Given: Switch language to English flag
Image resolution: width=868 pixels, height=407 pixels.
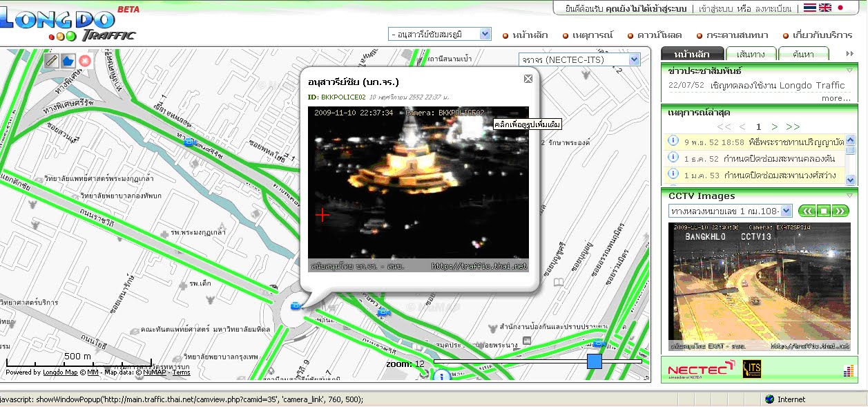Looking at the screenshot, I should 824,8.
